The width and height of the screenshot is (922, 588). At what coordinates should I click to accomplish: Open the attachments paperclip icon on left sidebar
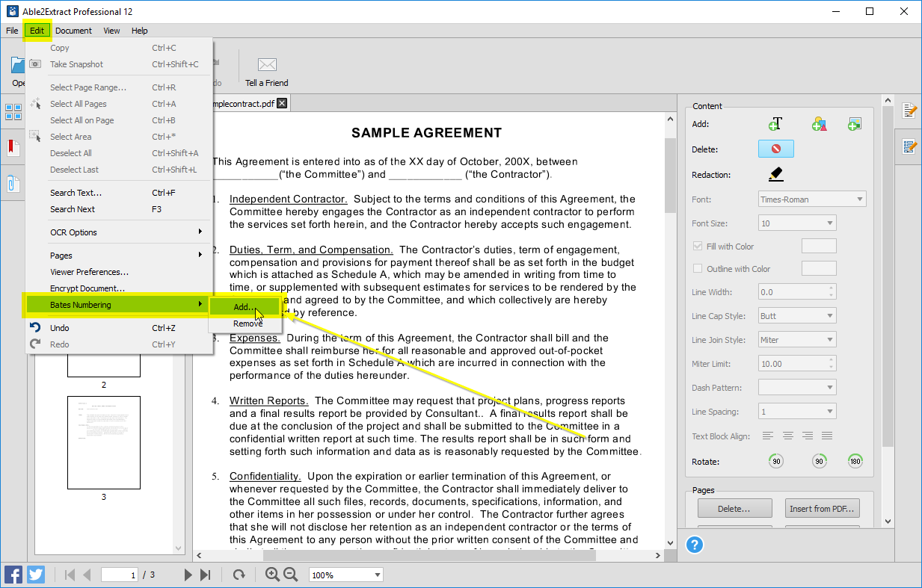[13, 182]
